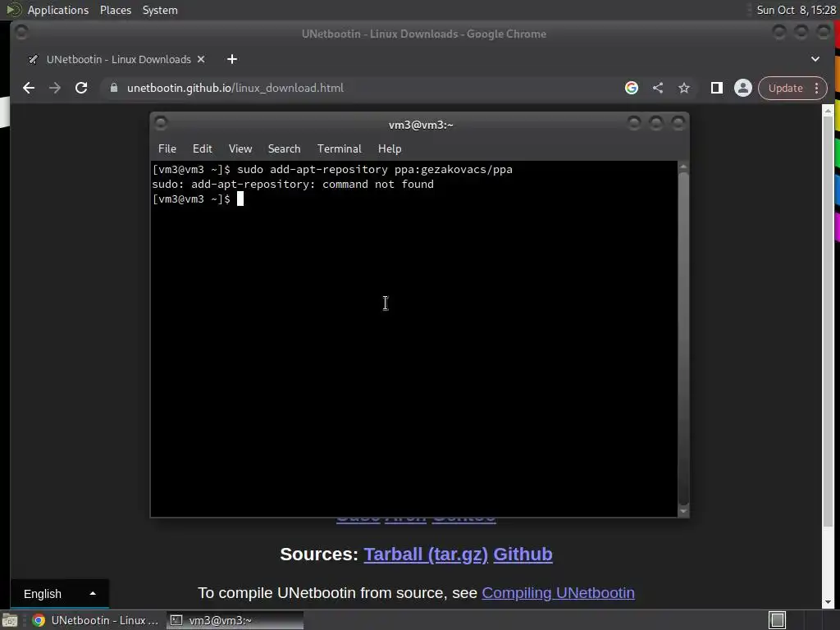The image size is (840, 630).
Task: Click "command not found" output line
Action: pyautogui.click(x=293, y=185)
